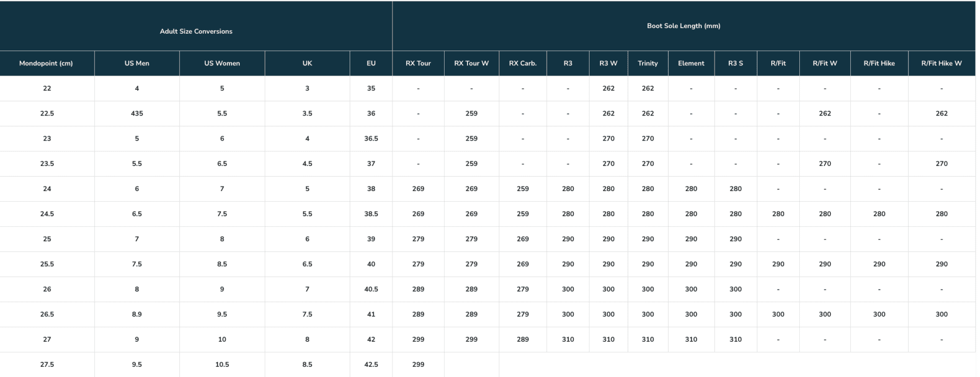
Task: Click the R/Fit column header
Action: click(x=778, y=63)
